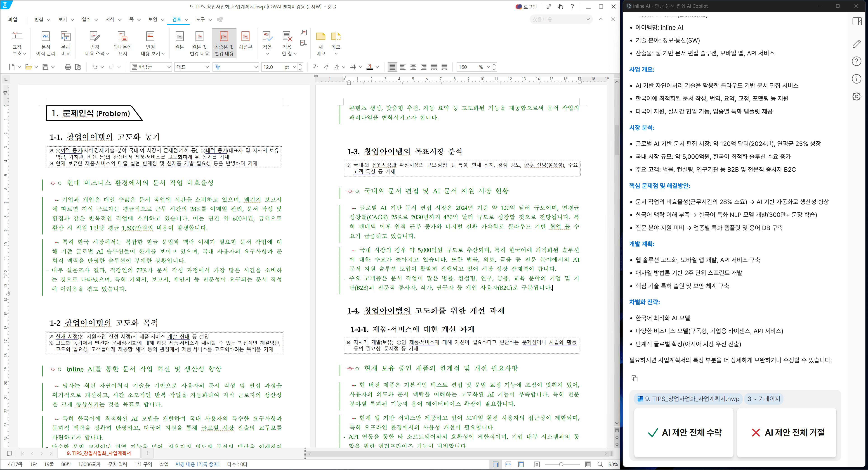The image size is (868, 470).
Task: Click the AI 제안 전체 수락 button
Action: pyautogui.click(x=684, y=433)
